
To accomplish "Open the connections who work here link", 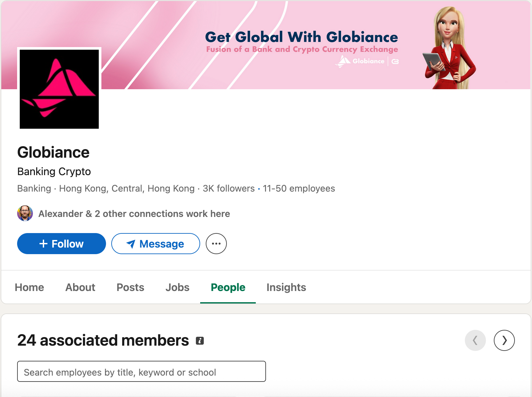I will (134, 214).
